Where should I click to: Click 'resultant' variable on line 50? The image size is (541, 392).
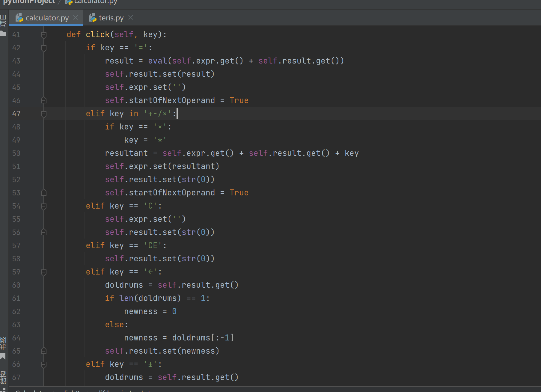[x=126, y=153]
